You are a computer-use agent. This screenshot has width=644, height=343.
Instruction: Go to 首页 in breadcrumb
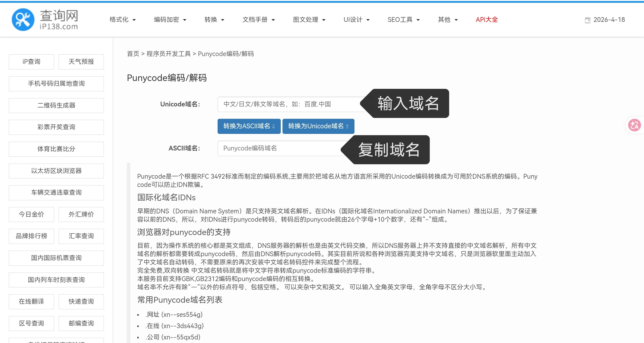133,54
